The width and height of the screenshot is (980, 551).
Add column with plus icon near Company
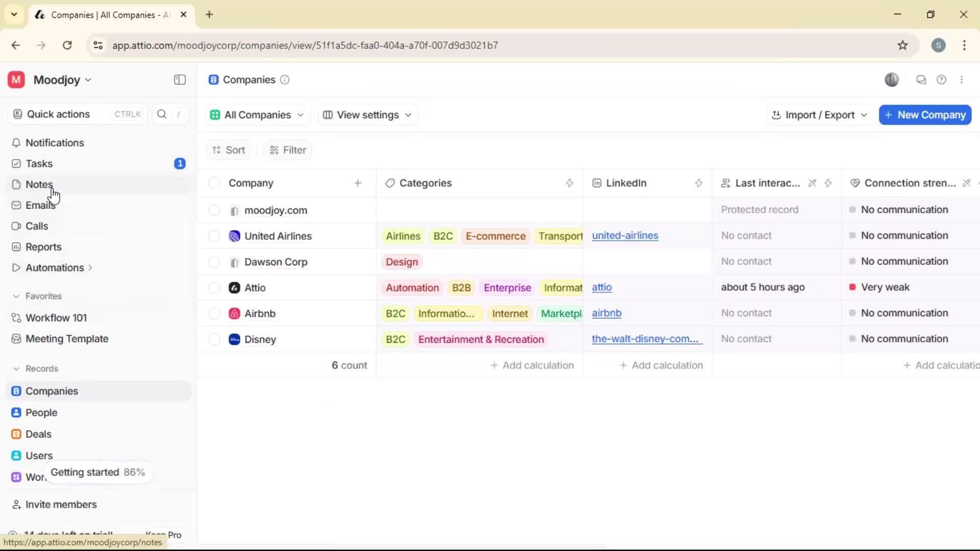click(x=358, y=183)
